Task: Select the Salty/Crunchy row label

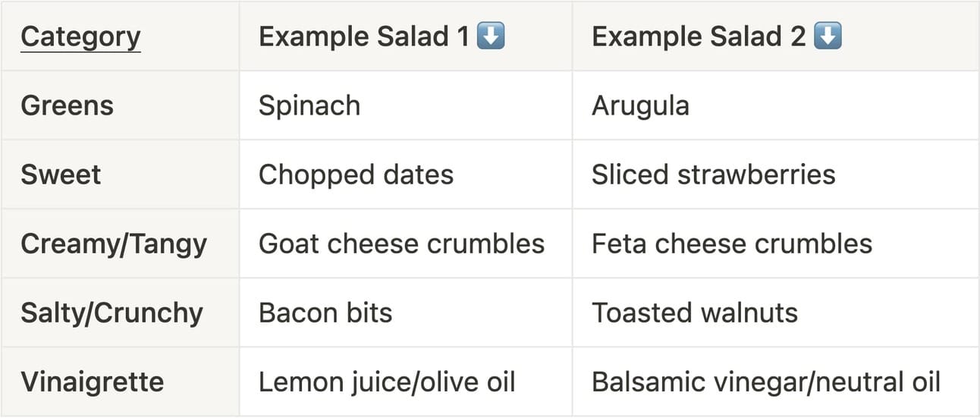Action: click(112, 313)
